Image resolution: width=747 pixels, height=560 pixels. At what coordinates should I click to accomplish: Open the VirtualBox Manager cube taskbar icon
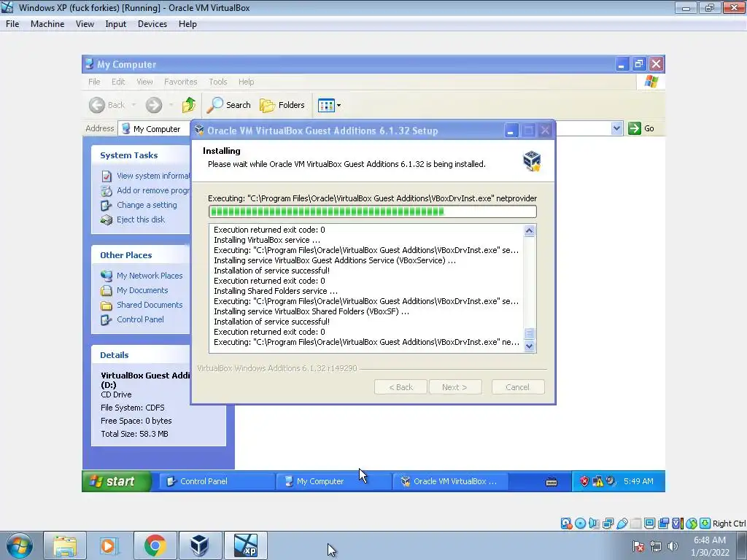coord(200,545)
